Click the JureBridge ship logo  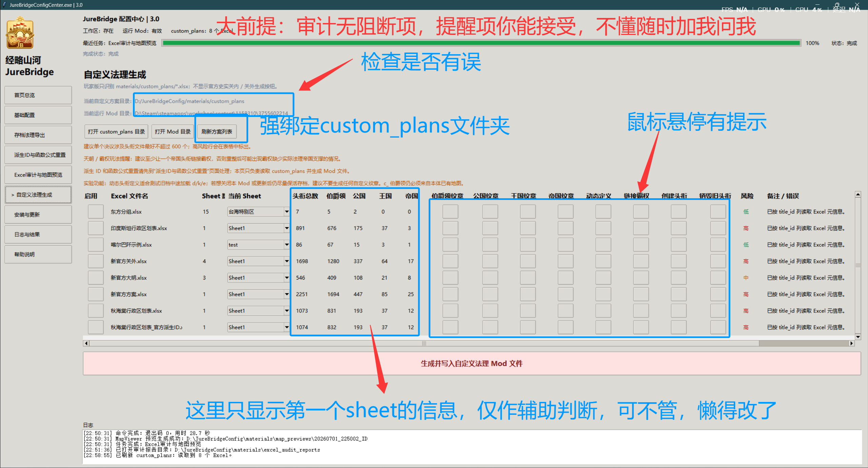click(x=20, y=33)
